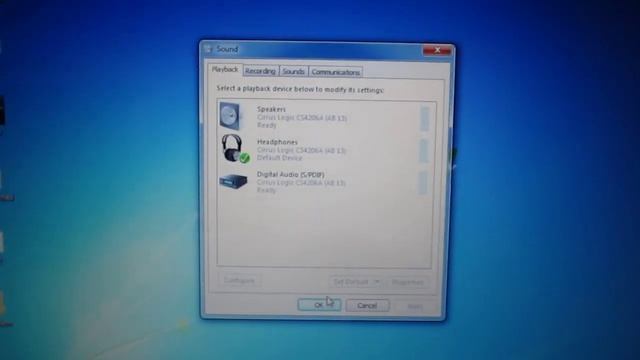
Task: Click the Speakers volume level meter
Action: 424,118
